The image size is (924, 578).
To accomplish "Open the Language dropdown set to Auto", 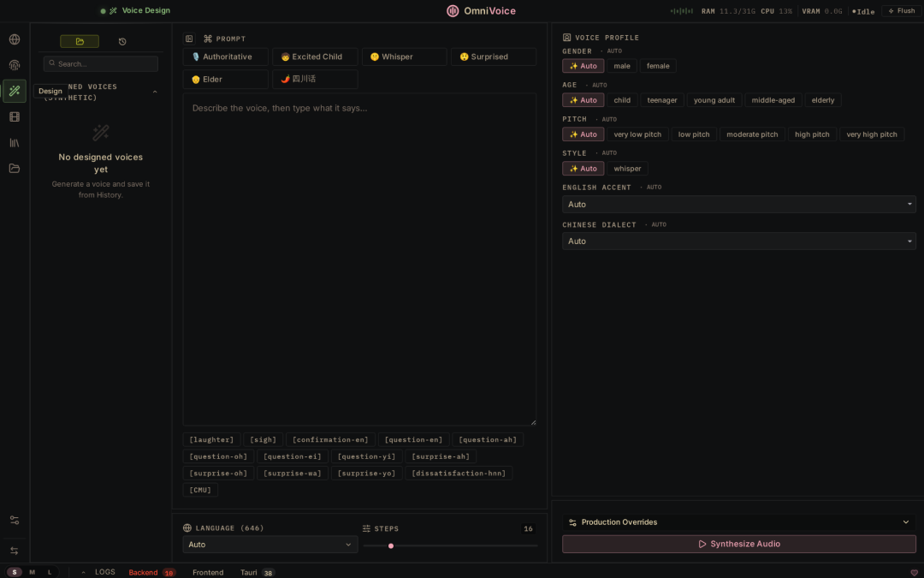I will point(269,545).
